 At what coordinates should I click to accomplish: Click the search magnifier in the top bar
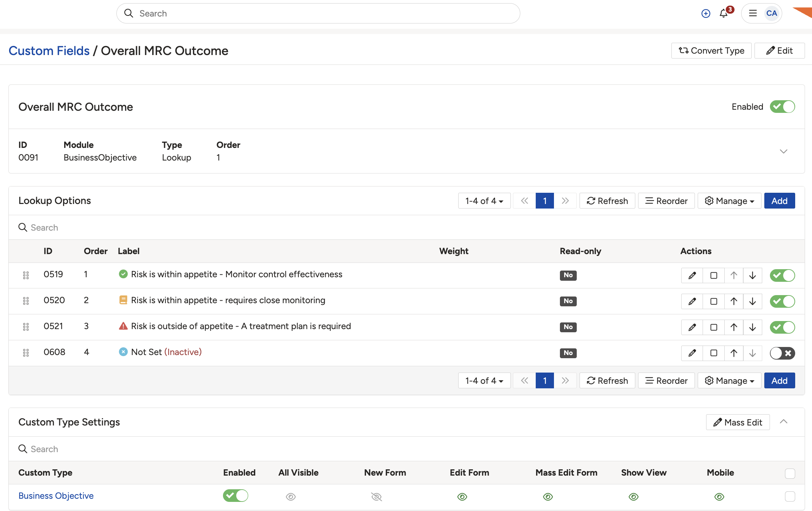pos(129,13)
